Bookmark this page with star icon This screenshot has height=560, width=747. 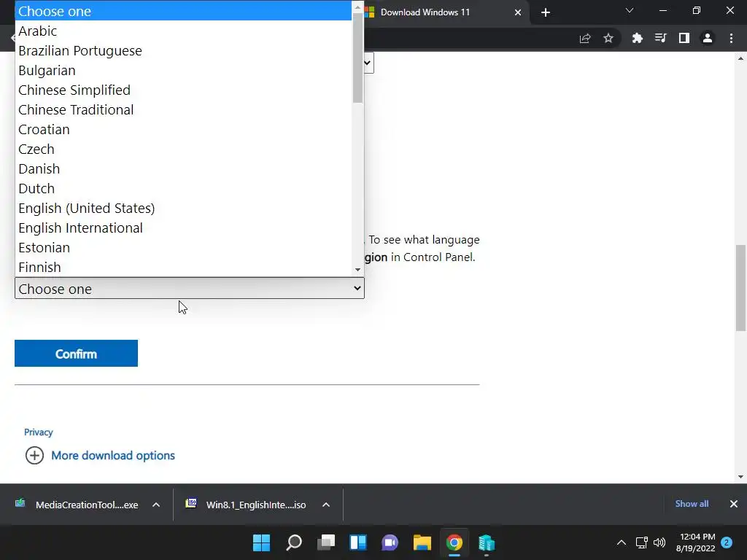coord(608,38)
